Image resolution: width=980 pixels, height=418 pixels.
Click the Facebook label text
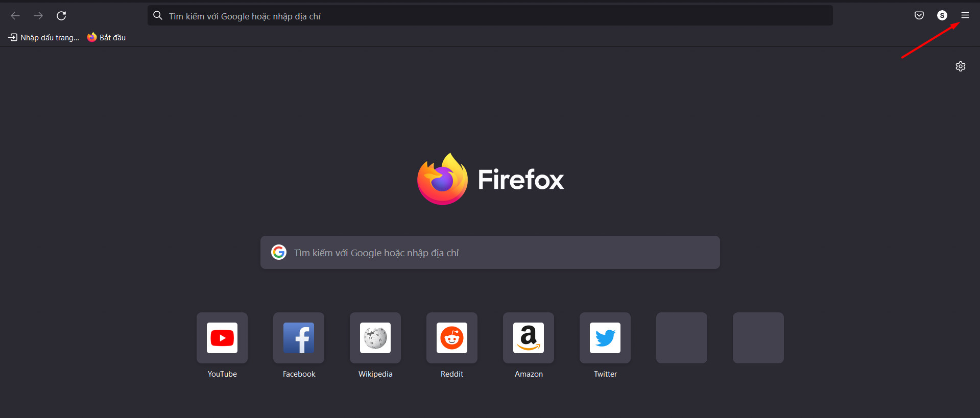(x=299, y=374)
